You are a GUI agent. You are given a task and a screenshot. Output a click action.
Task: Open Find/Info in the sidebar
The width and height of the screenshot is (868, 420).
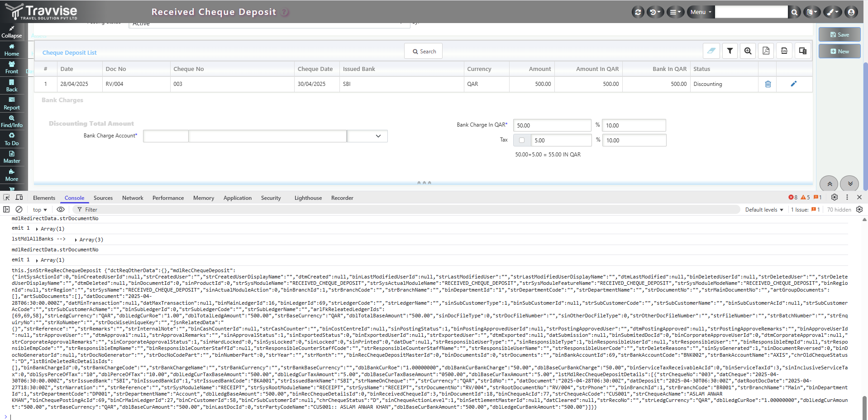coord(12,122)
